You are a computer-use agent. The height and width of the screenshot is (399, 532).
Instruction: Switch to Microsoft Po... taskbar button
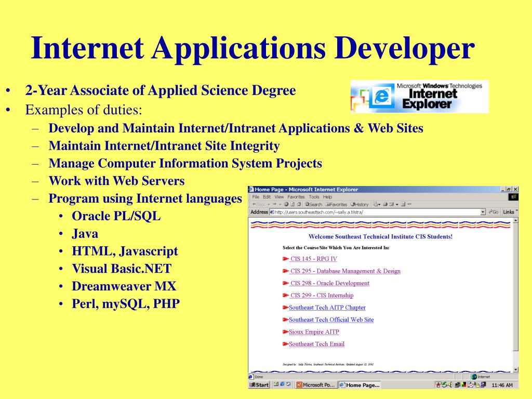316,385
